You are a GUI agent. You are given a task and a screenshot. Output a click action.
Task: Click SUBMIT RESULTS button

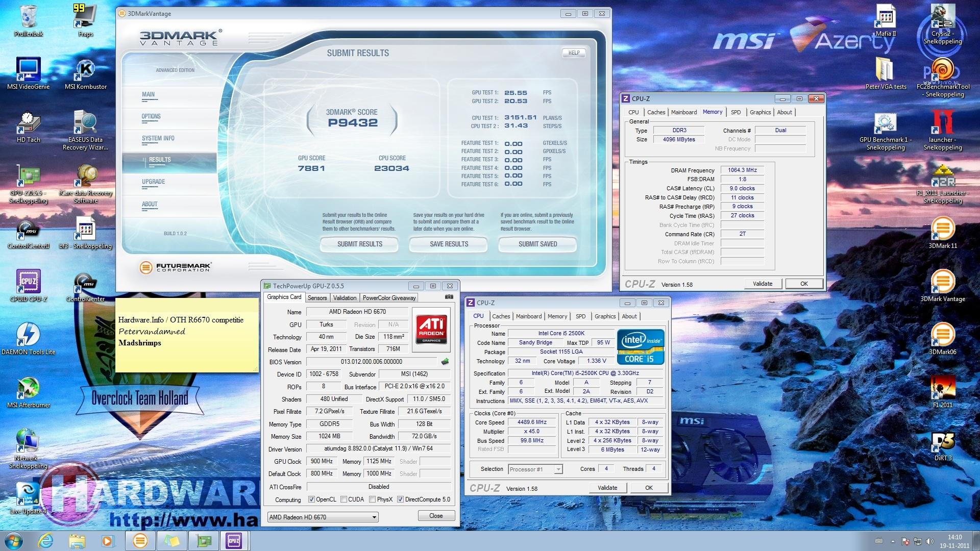(359, 244)
